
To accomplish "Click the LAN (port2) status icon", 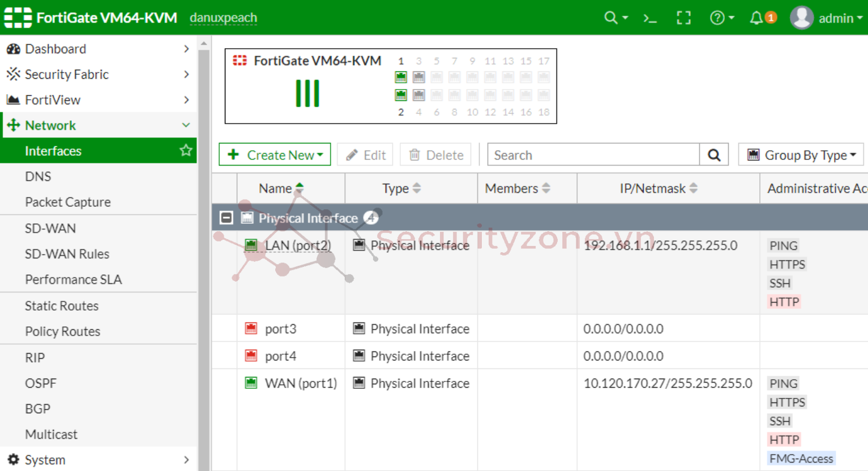I will tap(251, 245).
